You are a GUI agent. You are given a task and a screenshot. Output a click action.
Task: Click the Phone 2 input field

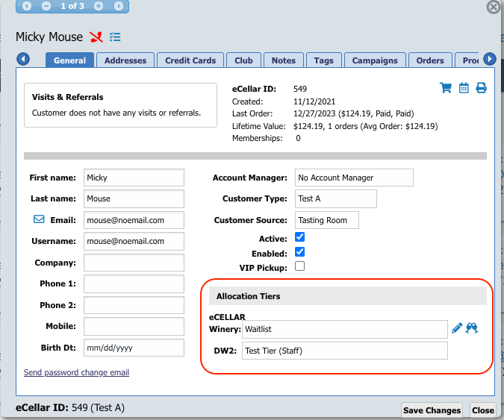coord(134,305)
